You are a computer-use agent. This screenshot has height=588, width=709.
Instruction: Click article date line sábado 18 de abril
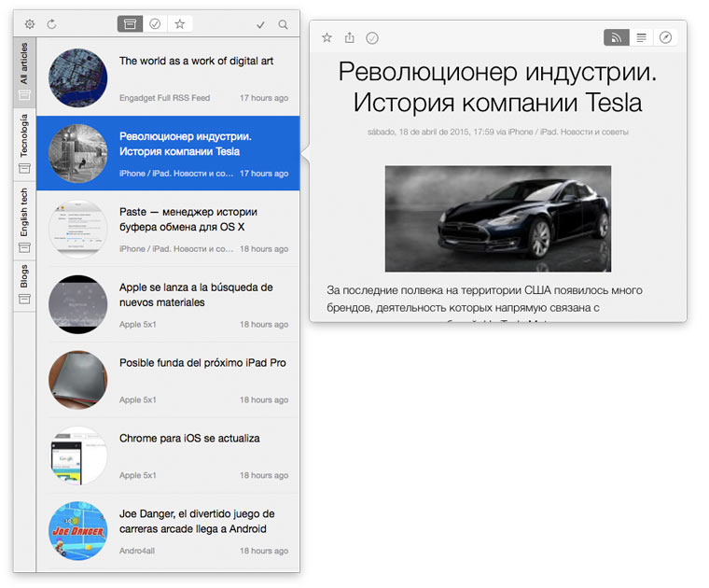[498, 132]
